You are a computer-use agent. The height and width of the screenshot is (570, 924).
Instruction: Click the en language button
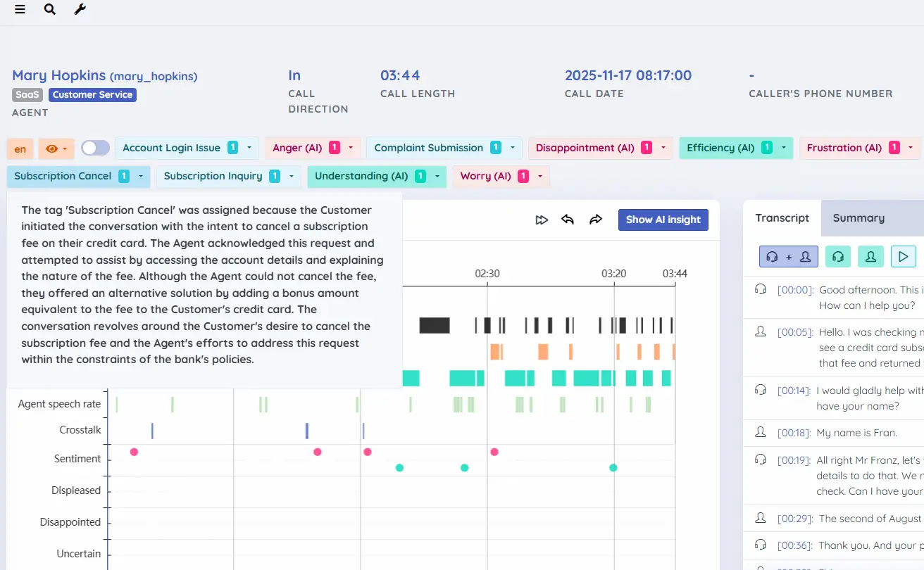click(20, 148)
